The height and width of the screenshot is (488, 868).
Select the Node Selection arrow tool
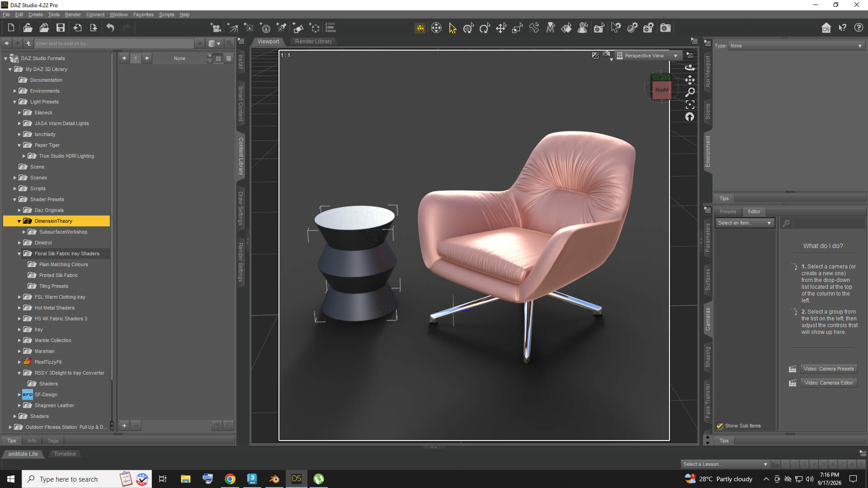coord(452,28)
